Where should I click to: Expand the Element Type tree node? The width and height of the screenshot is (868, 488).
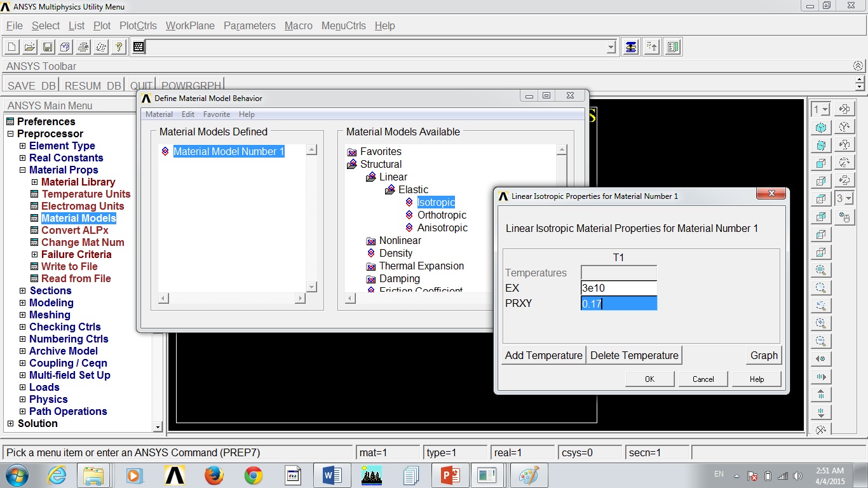(23, 146)
